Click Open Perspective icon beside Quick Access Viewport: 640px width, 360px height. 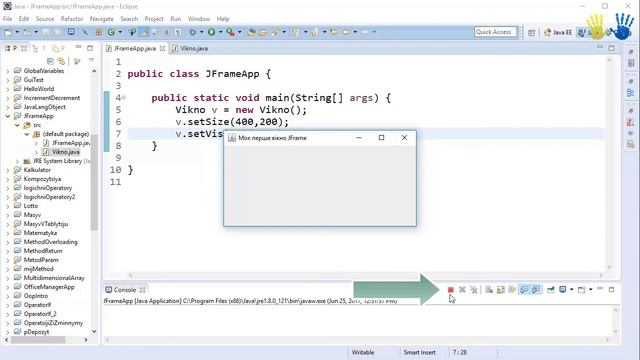point(531,32)
